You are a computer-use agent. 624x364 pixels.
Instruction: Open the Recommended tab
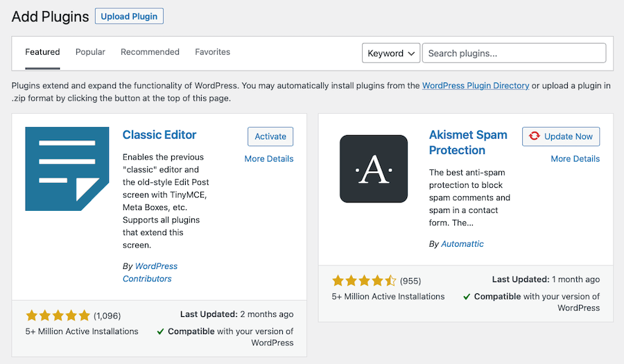(x=150, y=52)
